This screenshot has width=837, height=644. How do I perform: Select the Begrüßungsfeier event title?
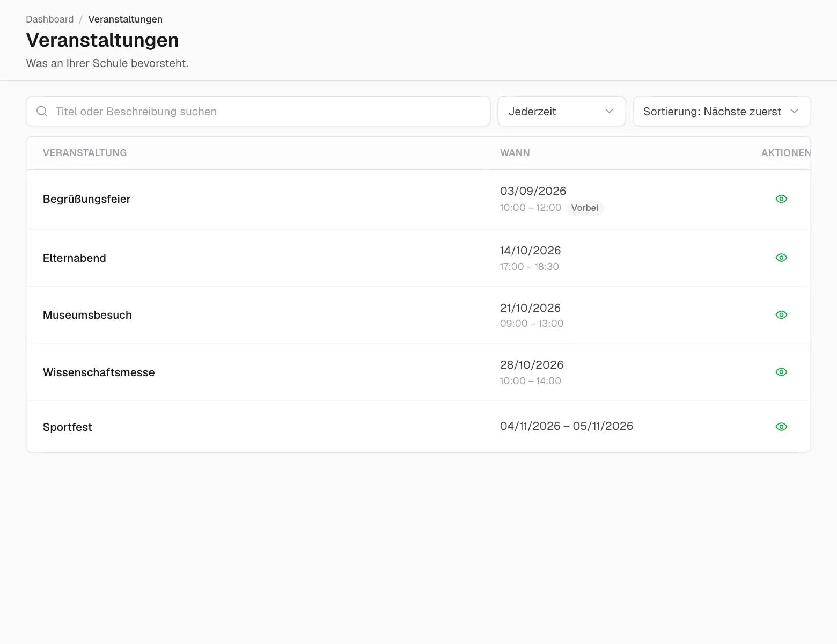(86, 199)
